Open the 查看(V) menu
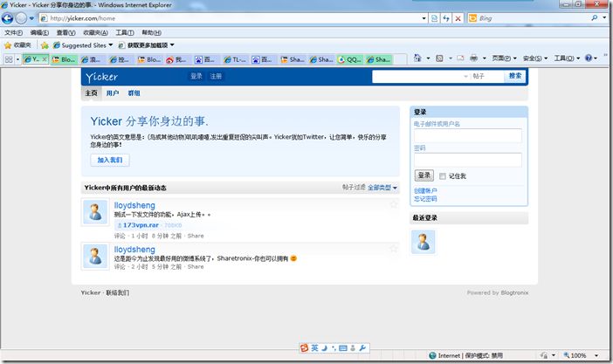 click(66, 33)
